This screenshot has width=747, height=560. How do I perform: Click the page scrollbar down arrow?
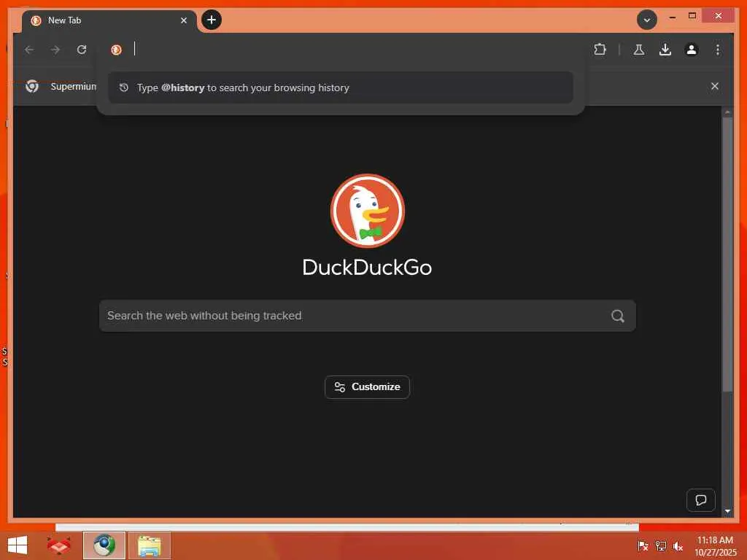[x=727, y=511]
